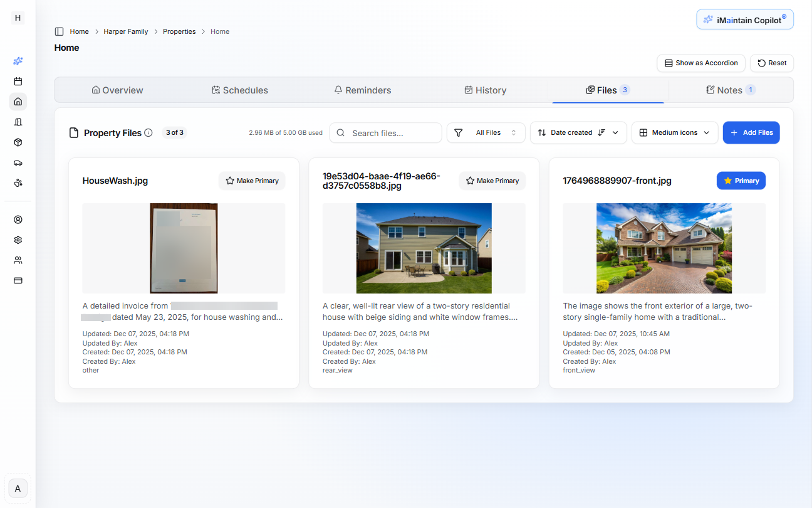
Task: Change sorting via Date created dropdown
Action: pos(578,132)
